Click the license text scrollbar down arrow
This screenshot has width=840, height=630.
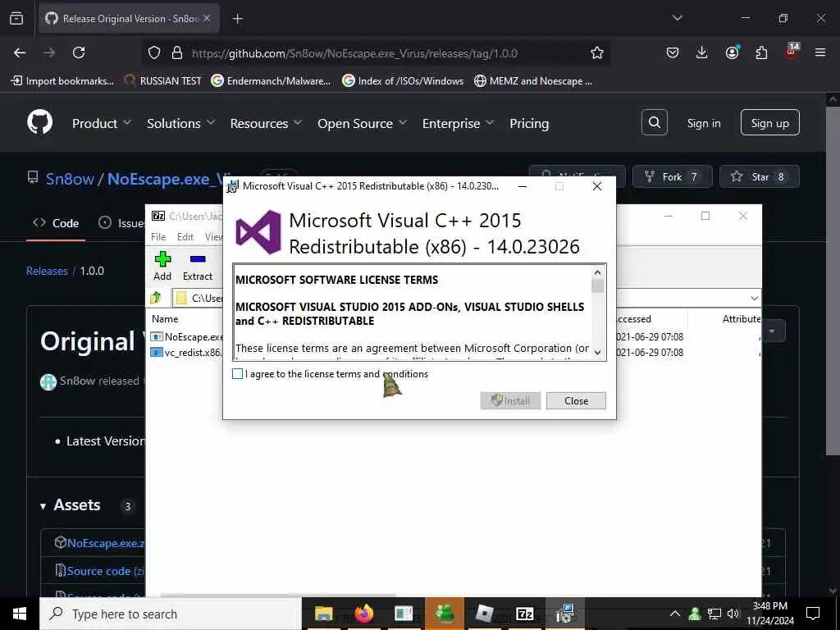point(597,353)
